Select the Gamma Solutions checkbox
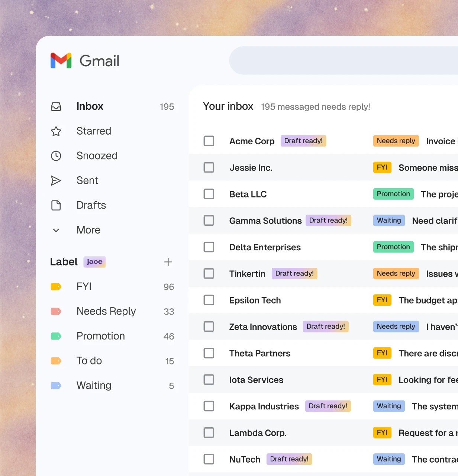This screenshot has width=458, height=476. [209, 221]
